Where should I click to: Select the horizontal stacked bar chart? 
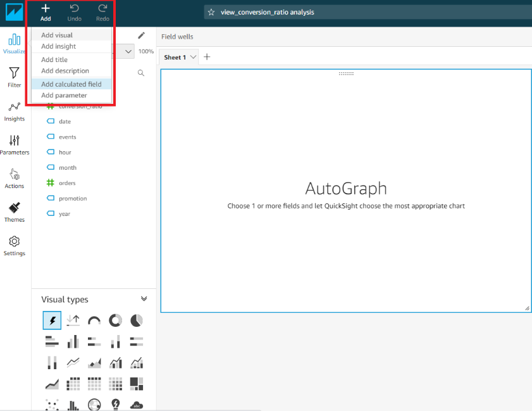pyautogui.click(x=94, y=341)
